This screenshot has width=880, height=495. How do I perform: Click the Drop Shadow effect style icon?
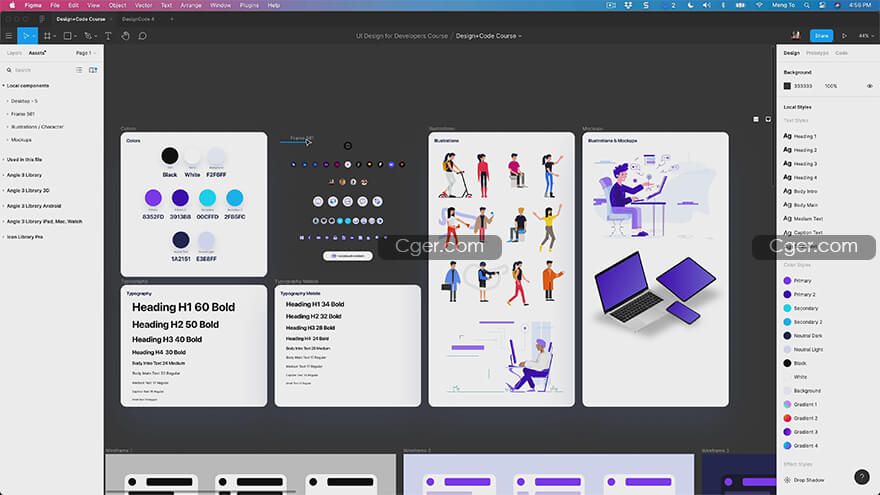(787, 480)
